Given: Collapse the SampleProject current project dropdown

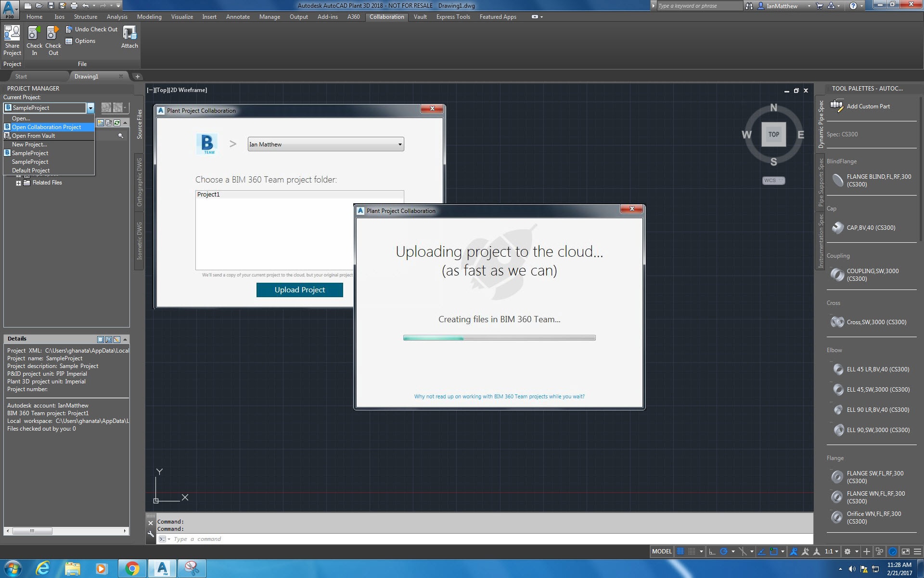Looking at the screenshot, I should (90, 108).
